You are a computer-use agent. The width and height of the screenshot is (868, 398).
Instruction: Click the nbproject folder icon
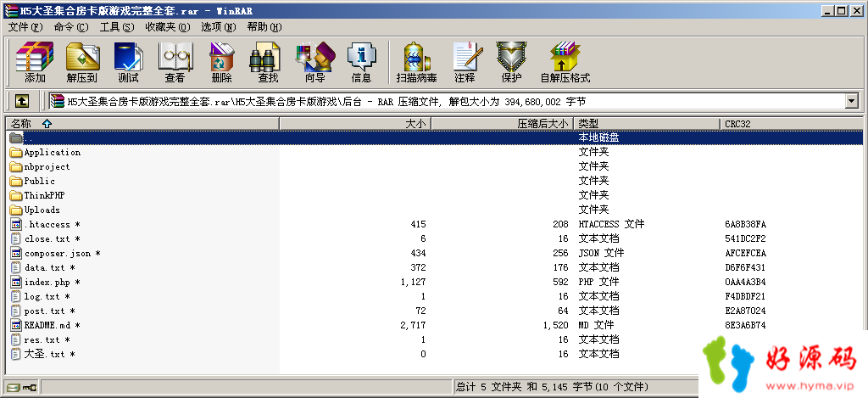click(15, 167)
